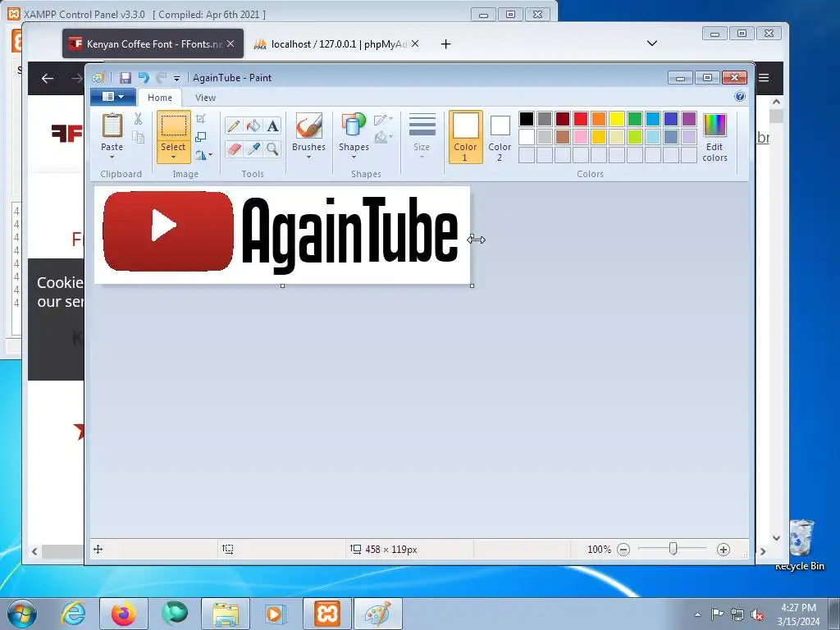The width and height of the screenshot is (840, 630).
Task: Click the Size line thickness icon
Action: pyautogui.click(x=422, y=126)
